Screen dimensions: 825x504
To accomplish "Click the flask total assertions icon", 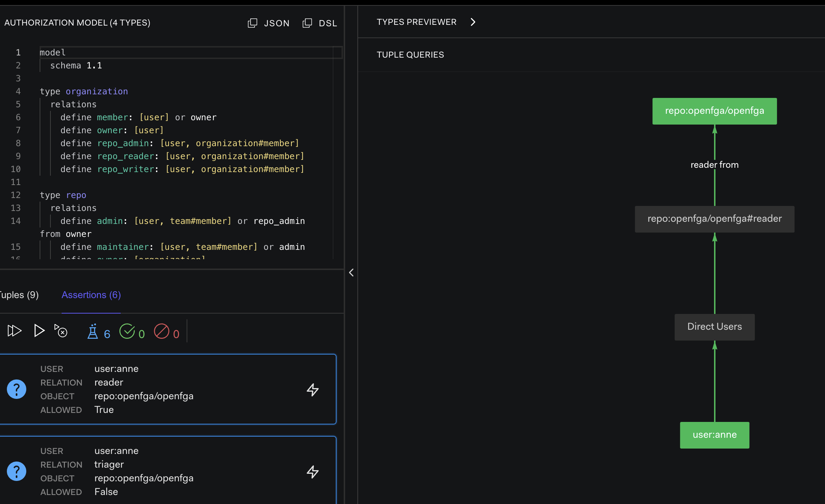I will pos(93,332).
